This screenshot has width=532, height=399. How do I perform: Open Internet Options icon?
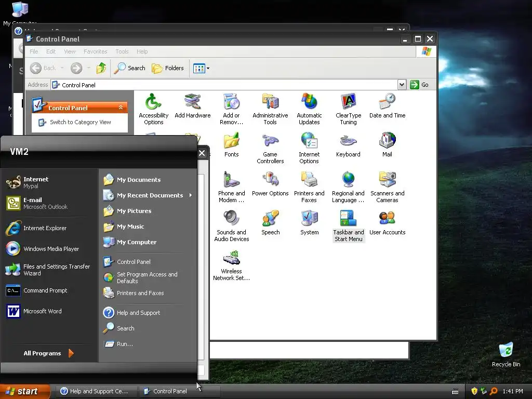tap(309, 148)
